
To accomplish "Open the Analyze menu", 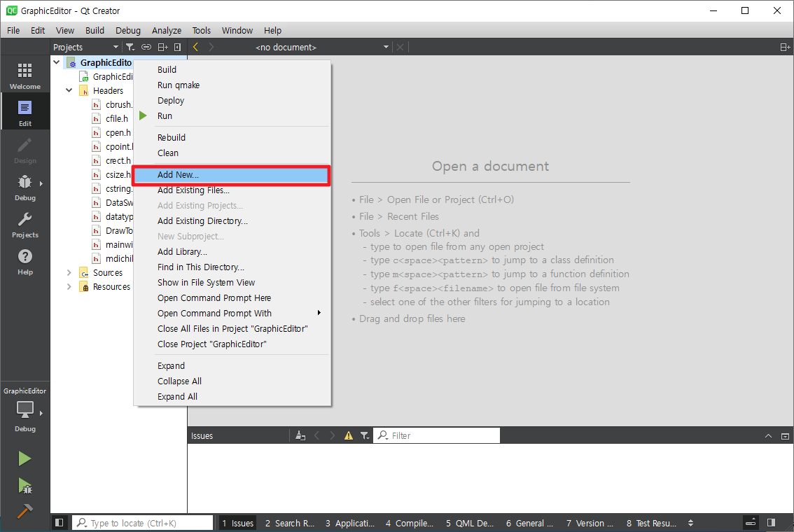I will [167, 30].
